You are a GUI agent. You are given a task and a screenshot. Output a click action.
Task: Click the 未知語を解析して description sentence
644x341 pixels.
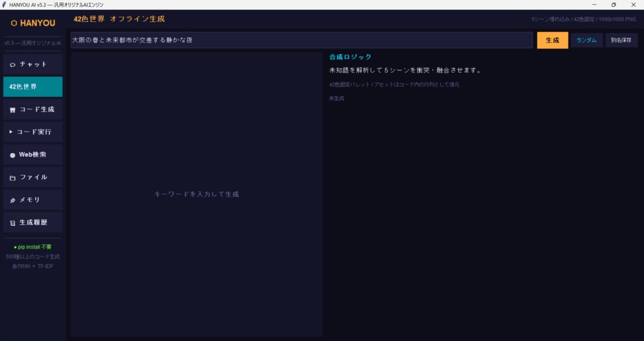click(x=405, y=70)
